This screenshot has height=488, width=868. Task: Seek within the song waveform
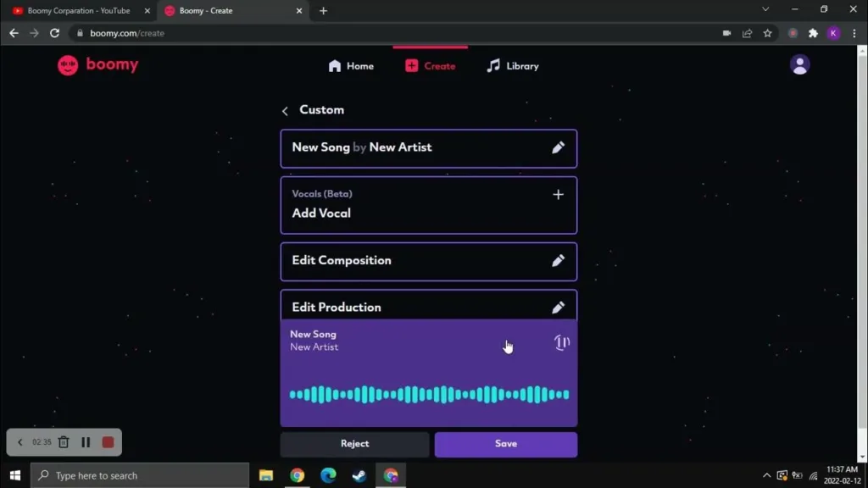point(429,394)
